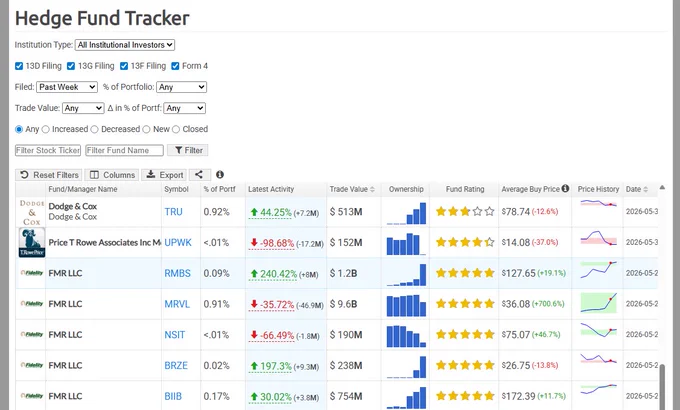Select the Increased radio button
Viewport: 680px width, 410px height.
tap(46, 129)
